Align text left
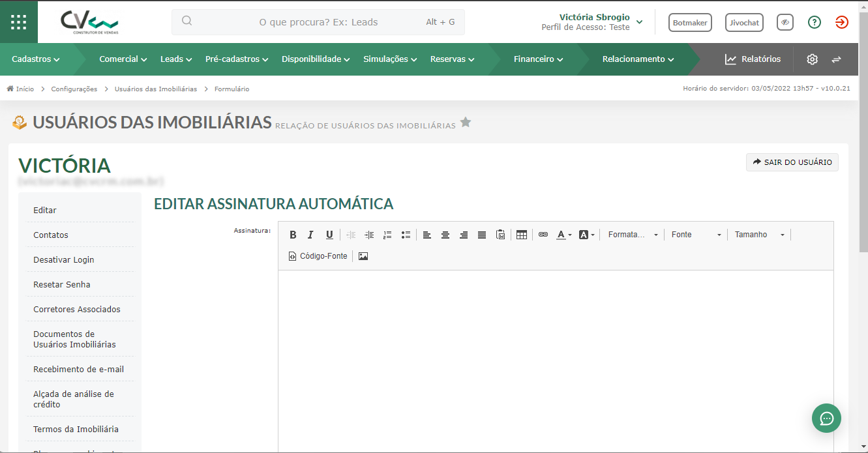The width and height of the screenshot is (868, 453). 427,235
